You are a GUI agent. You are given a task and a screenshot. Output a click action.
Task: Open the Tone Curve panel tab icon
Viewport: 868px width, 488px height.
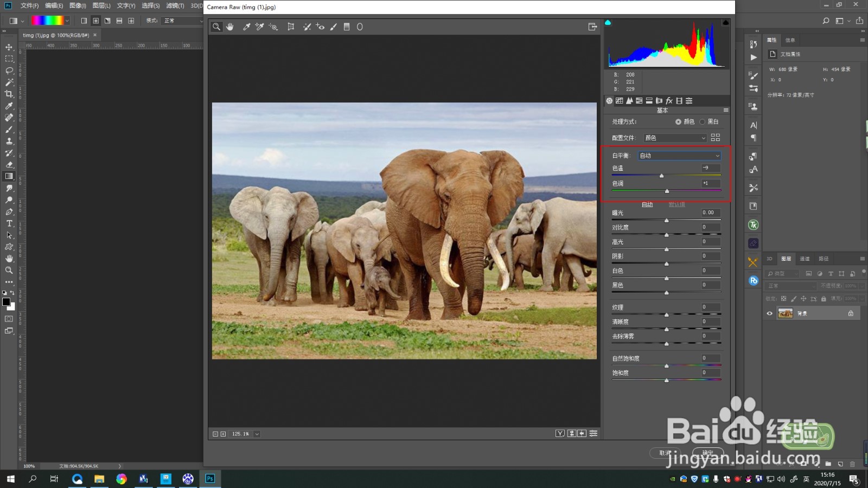[x=620, y=101]
